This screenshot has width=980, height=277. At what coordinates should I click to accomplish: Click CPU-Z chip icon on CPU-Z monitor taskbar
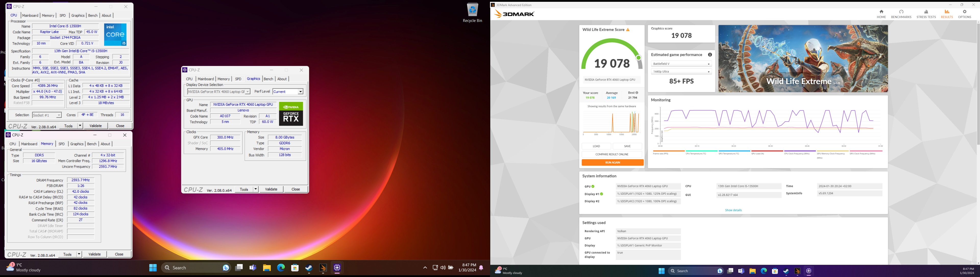[337, 268]
